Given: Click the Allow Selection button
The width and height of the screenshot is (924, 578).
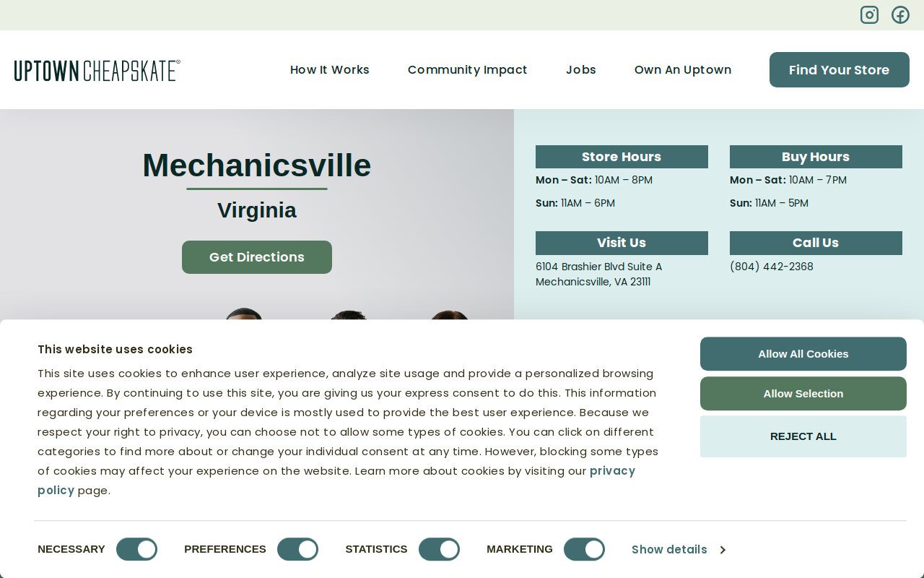Looking at the screenshot, I should point(803,394).
